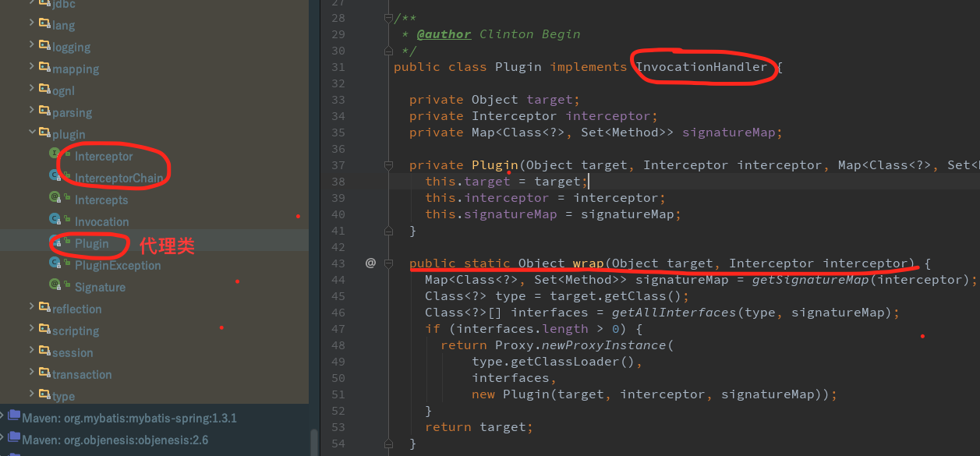Expand the reflection package folder
This screenshot has height=456, width=980.
coord(32,308)
